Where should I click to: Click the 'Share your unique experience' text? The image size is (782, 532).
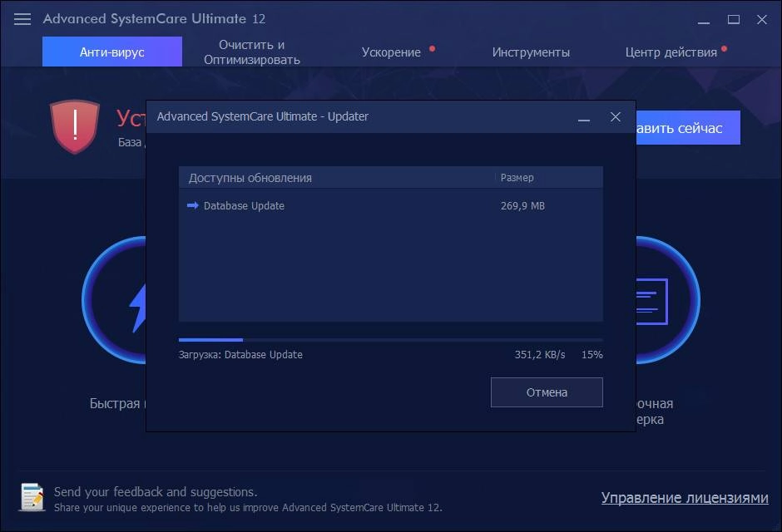point(248,507)
